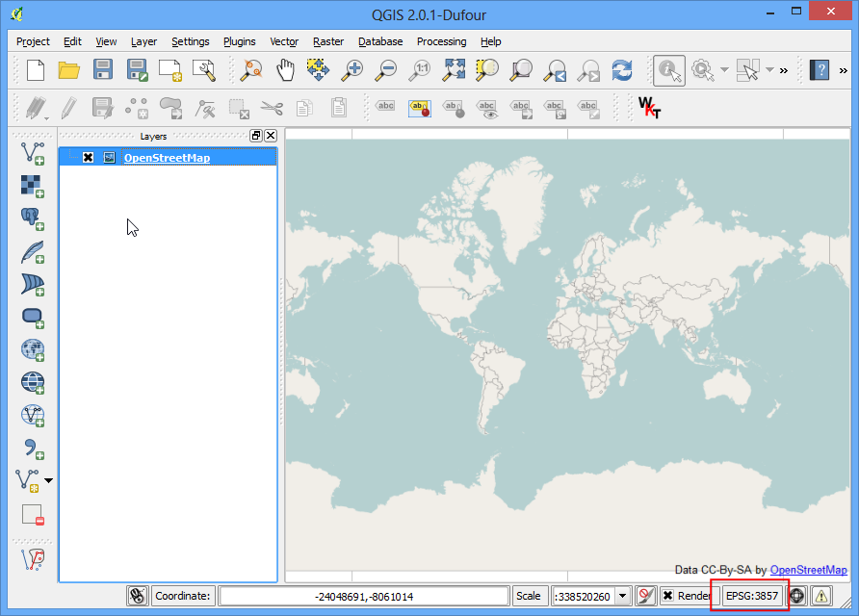Select the OpenStreetMap layer name

pyautogui.click(x=168, y=158)
